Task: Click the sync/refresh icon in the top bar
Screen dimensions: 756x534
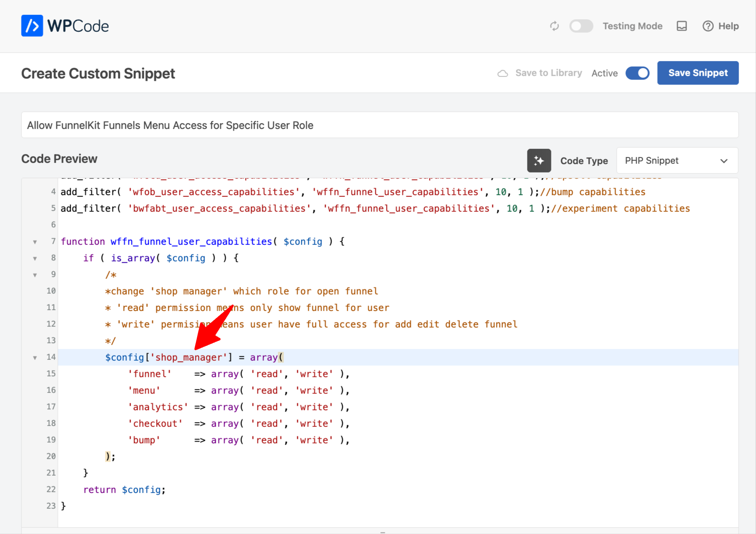Action: (x=554, y=26)
